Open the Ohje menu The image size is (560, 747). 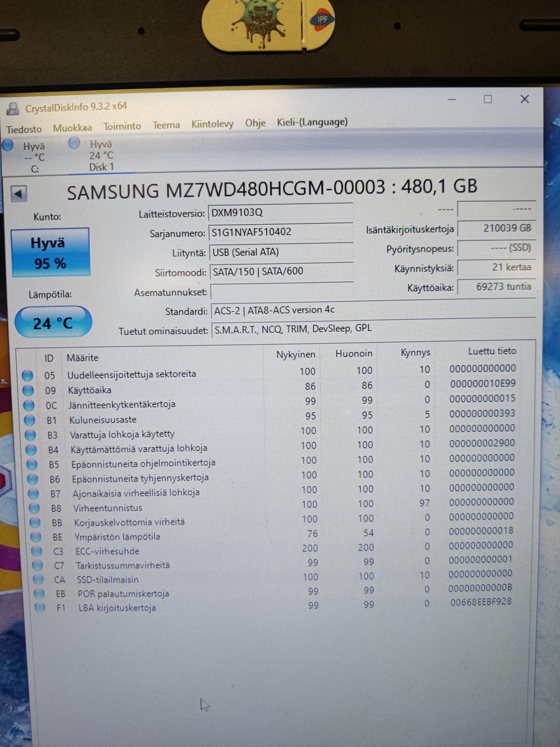tap(255, 123)
